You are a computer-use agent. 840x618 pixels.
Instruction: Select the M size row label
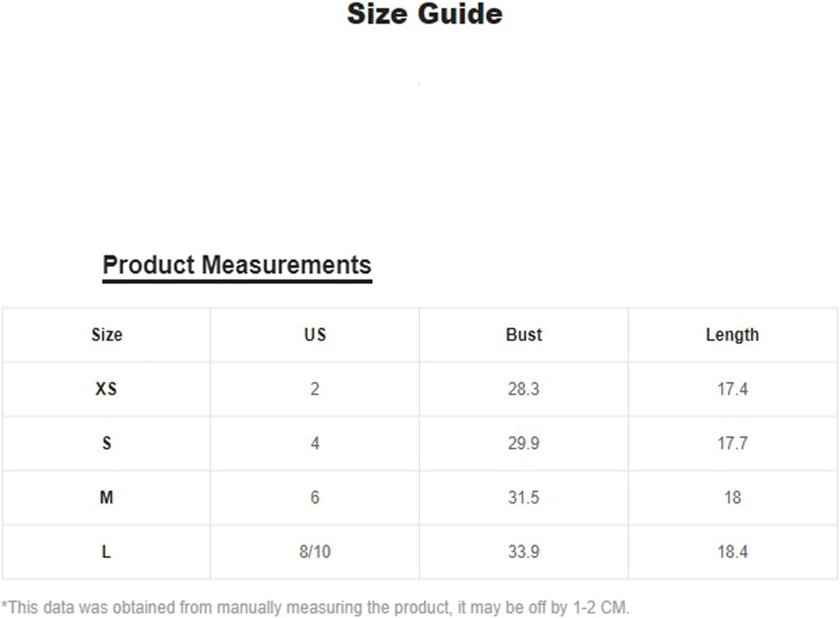(x=106, y=497)
